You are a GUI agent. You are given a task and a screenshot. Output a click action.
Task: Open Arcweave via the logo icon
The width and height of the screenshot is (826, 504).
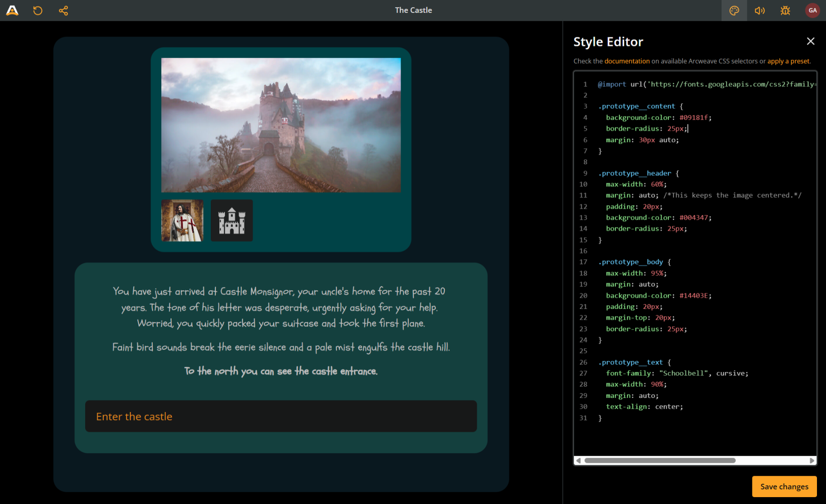pyautogui.click(x=12, y=10)
